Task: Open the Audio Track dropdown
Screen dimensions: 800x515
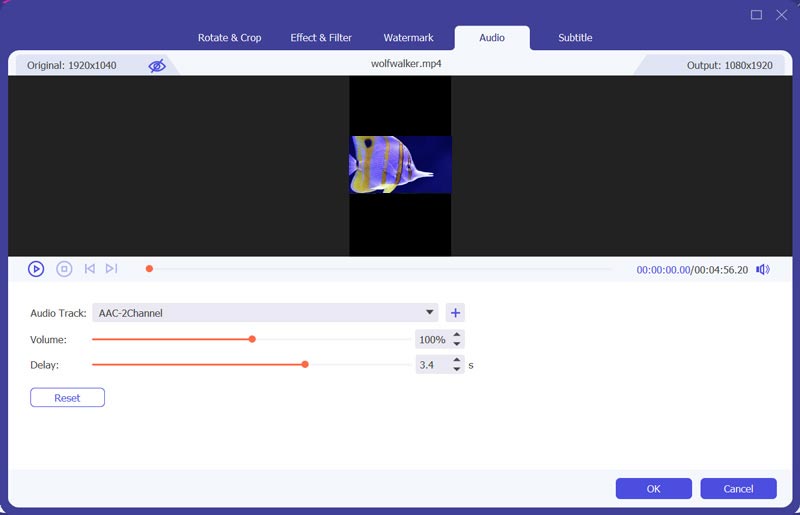Action: pos(430,313)
